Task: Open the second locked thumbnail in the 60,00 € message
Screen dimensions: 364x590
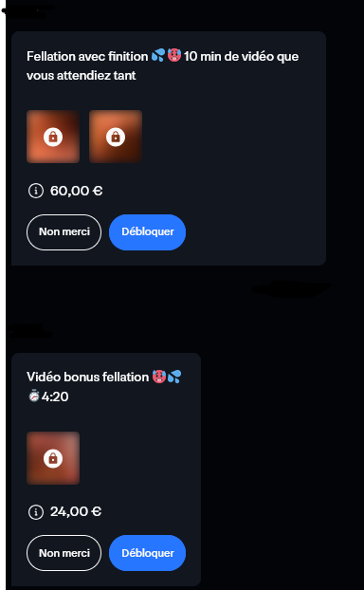Action: click(116, 137)
